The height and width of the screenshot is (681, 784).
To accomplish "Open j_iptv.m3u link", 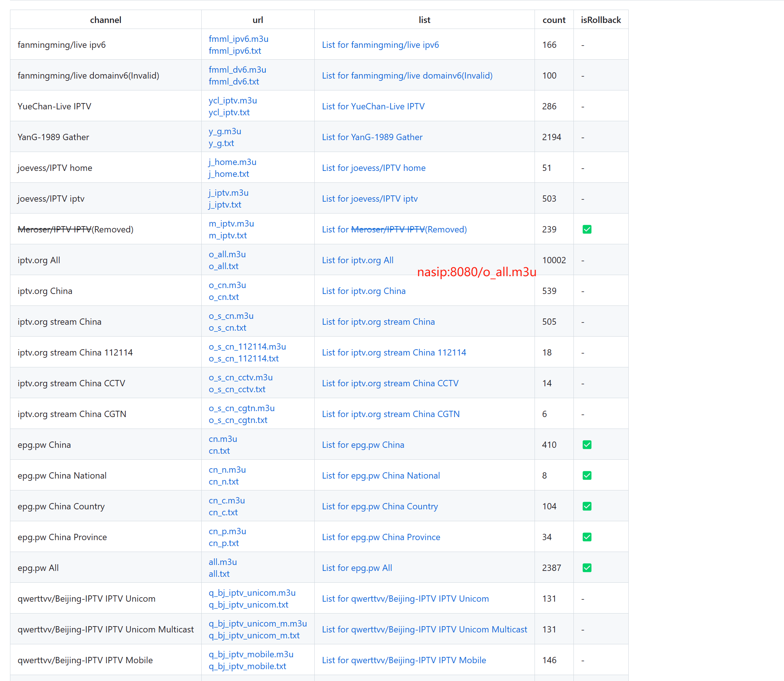I will (228, 193).
